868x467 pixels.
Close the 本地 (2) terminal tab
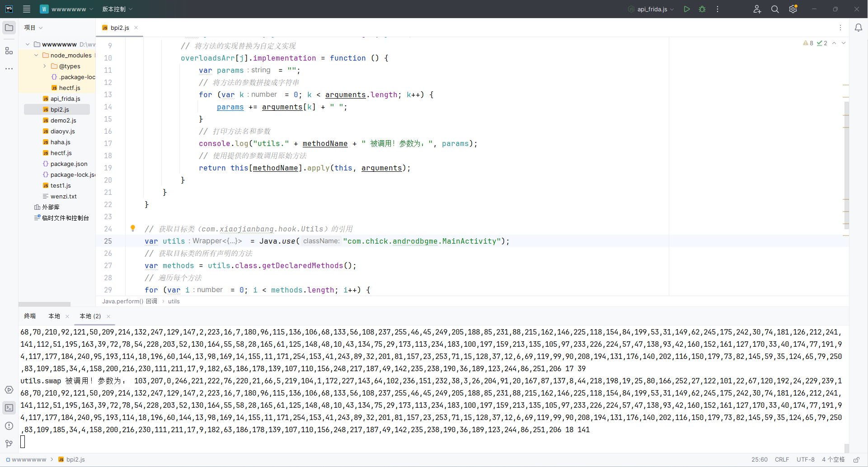coord(108,316)
